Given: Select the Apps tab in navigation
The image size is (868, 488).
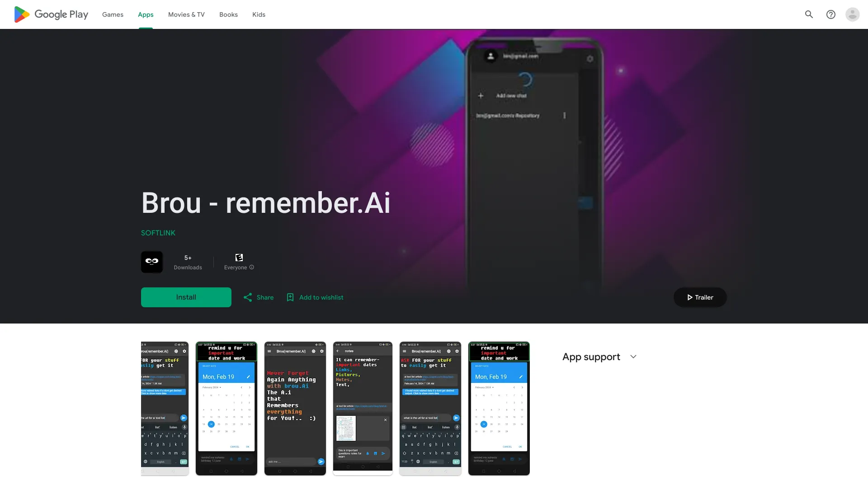Looking at the screenshot, I should tap(146, 14).
